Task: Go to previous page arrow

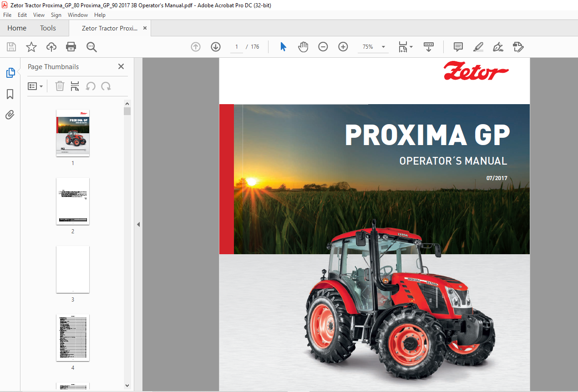Action: pos(196,47)
